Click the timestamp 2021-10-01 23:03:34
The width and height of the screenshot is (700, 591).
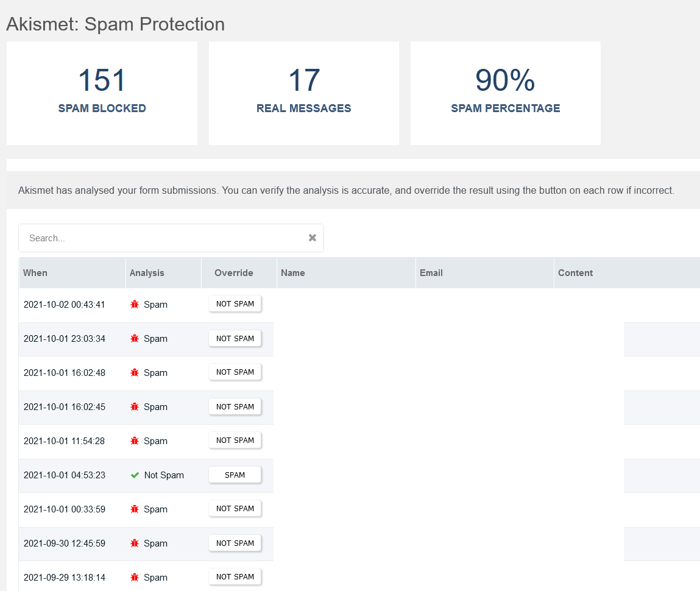65,339
